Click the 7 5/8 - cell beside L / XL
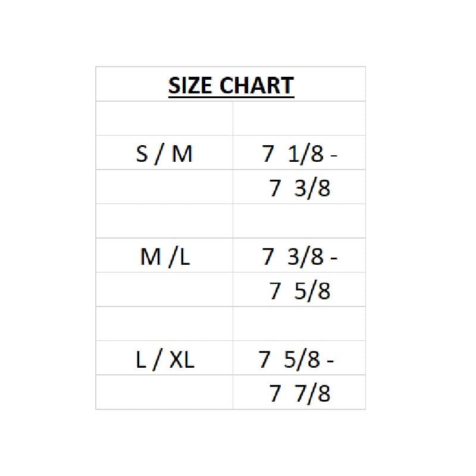476x476 pixels. click(x=299, y=359)
